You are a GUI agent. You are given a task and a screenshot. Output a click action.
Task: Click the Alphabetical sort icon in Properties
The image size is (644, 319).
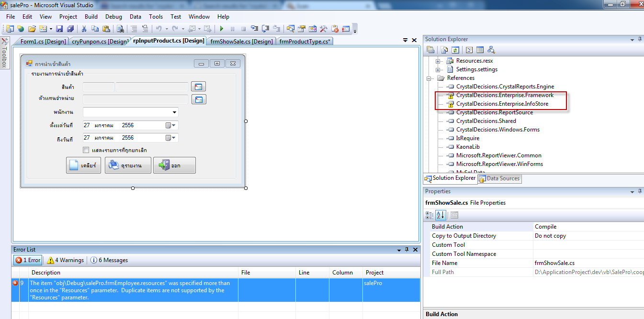[x=441, y=215]
